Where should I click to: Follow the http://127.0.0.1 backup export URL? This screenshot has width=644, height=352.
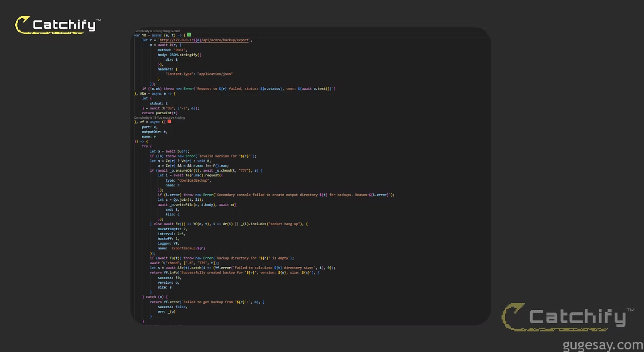(x=205, y=40)
